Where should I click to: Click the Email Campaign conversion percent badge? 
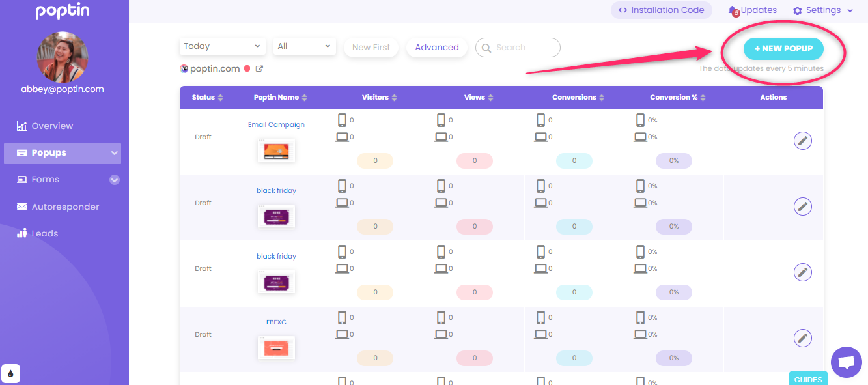point(674,161)
